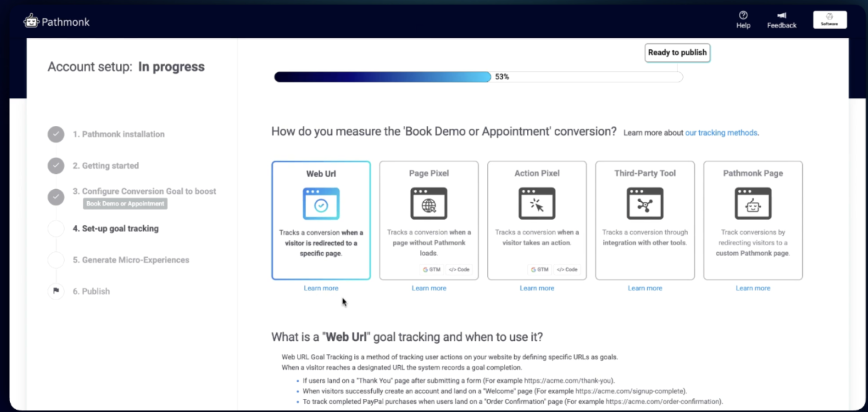The width and height of the screenshot is (868, 412).
Task: Click the Pathmonk Page robot icon
Action: point(753,203)
